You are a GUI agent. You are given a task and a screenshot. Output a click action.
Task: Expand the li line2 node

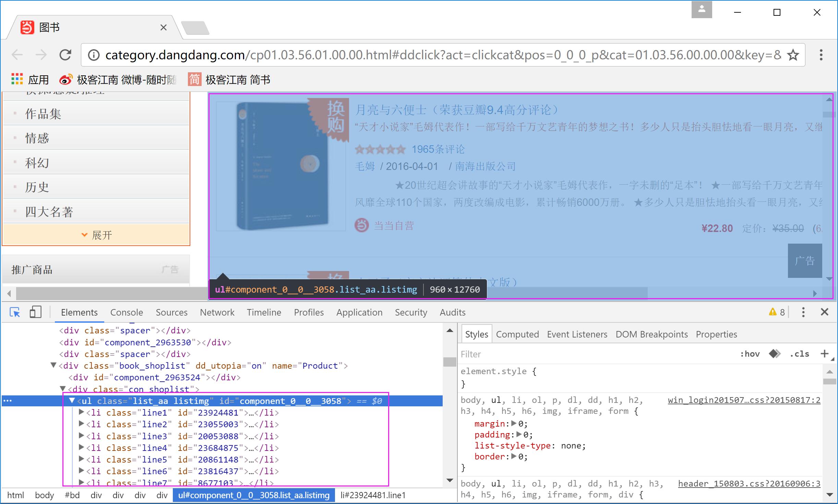(x=81, y=424)
